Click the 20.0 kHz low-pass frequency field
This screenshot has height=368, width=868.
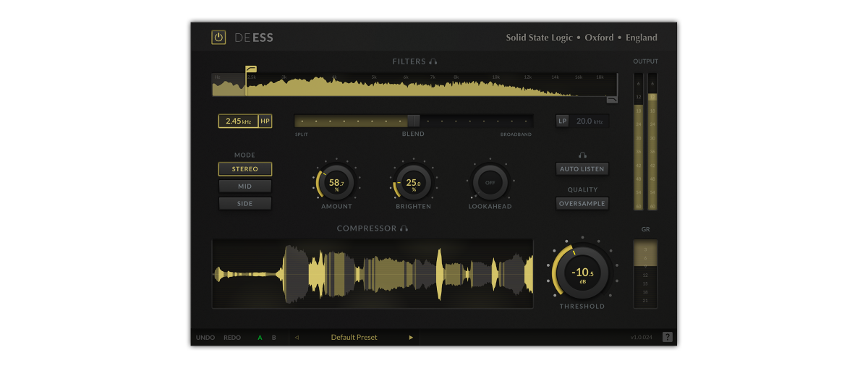point(589,121)
